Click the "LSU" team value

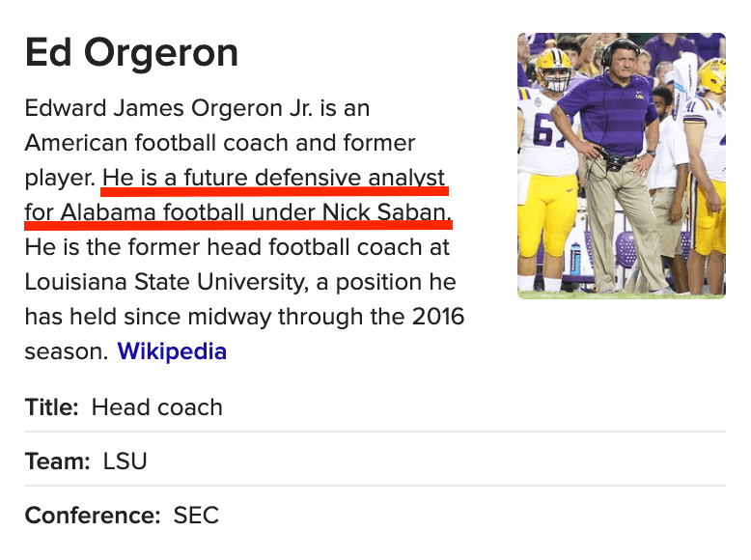125,462
